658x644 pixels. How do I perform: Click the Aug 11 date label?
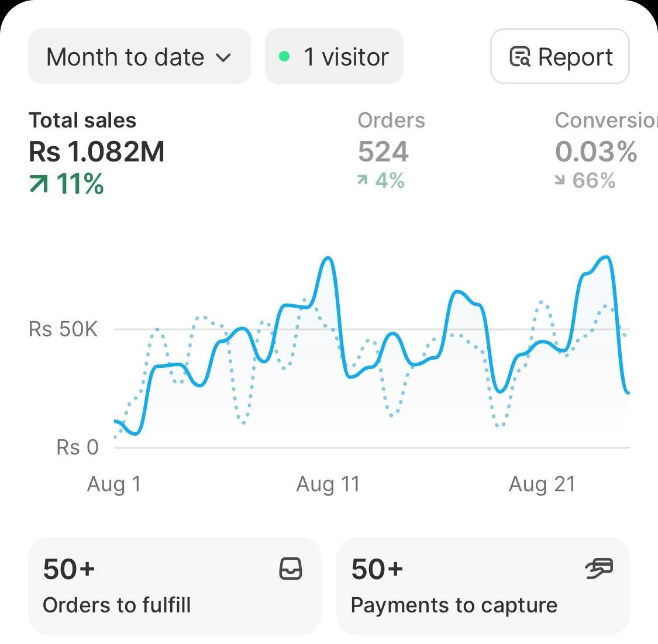(x=328, y=484)
